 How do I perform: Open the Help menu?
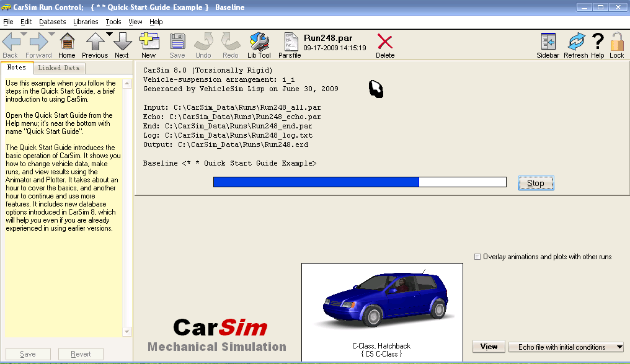[x=156, y=22]
